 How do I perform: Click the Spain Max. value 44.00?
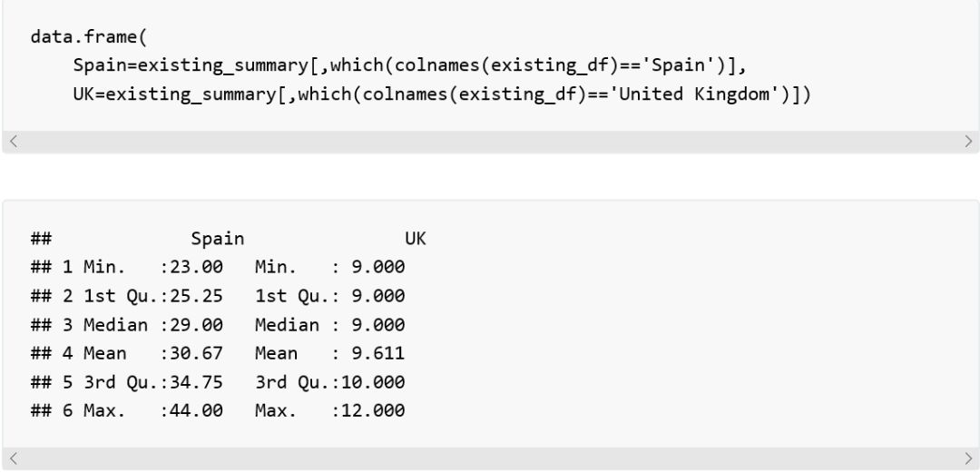click(x=196, y=410)
